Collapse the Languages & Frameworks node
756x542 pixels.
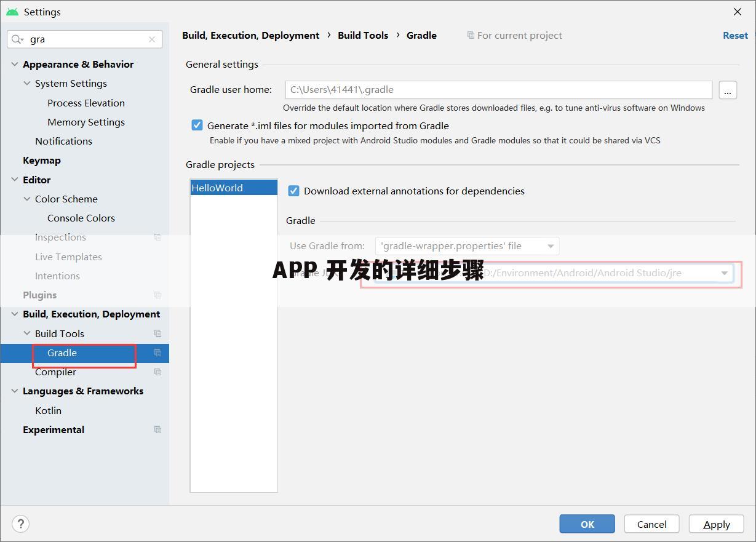[x=15, y=391]
